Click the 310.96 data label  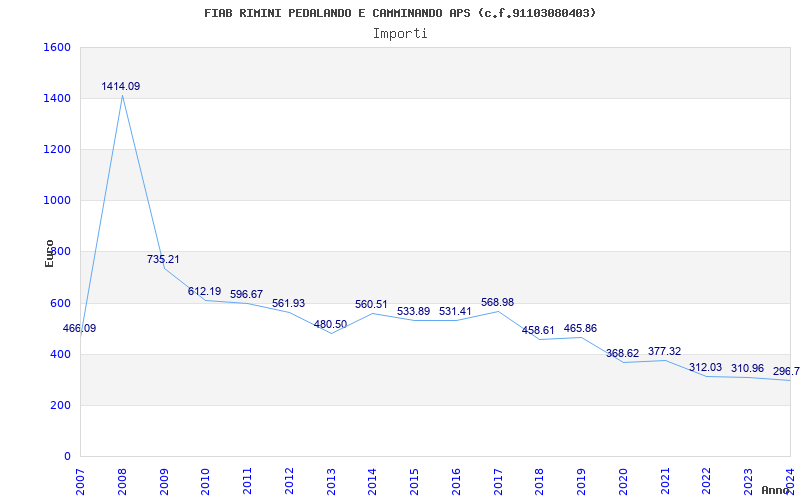coord(747,368)
